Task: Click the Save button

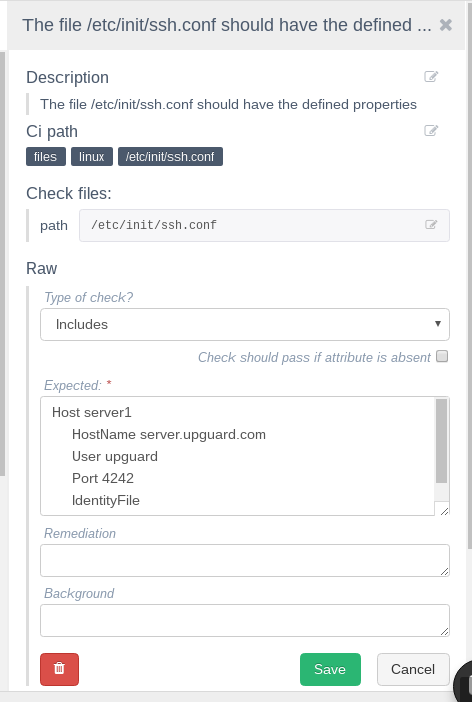Action: click(330, 669)
